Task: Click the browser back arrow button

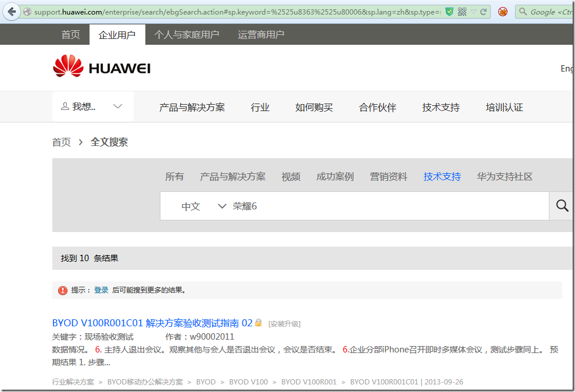Action: click(x=12, y=12)
